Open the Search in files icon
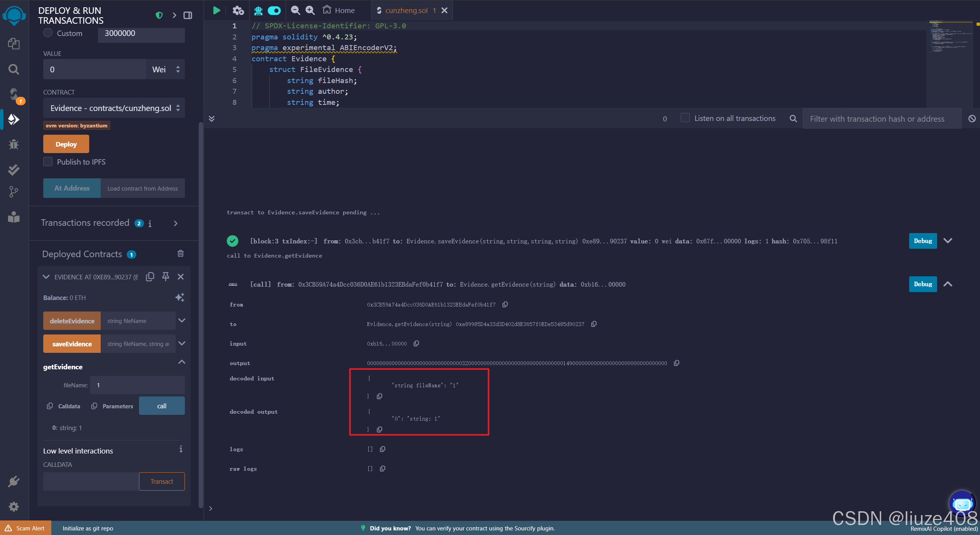Screen dimensions: 980x535 click(14, 69)
